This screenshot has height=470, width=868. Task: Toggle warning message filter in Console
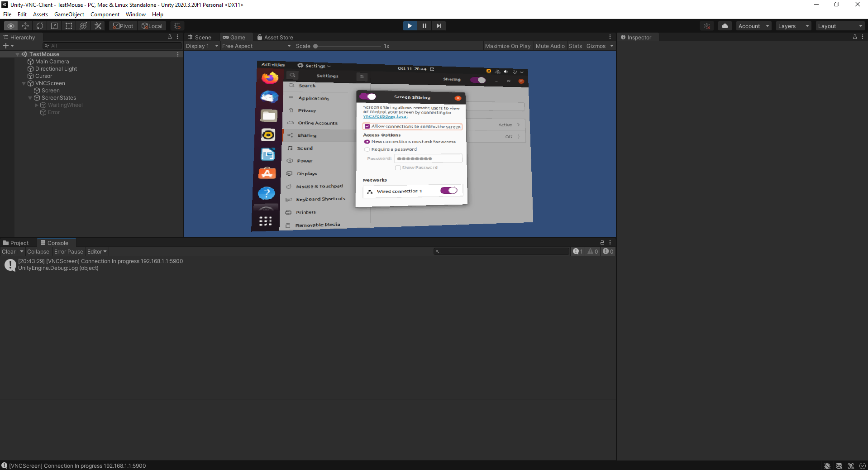(x=593, y=252)
